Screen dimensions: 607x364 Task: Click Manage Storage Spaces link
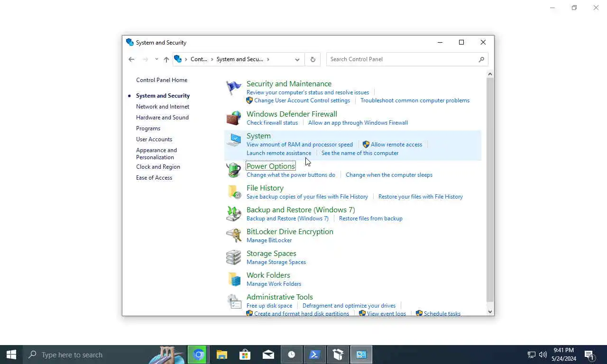(276, 262)
